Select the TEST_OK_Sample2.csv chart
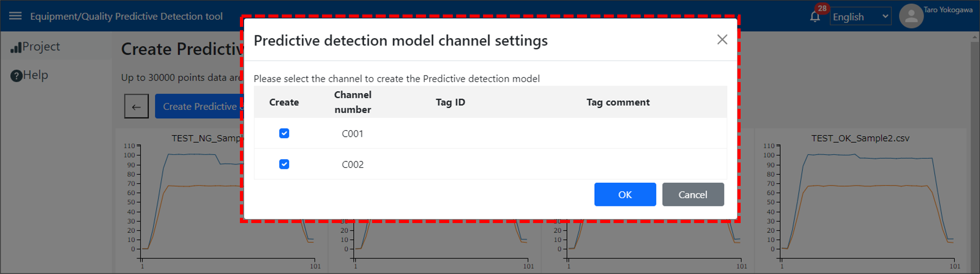This screenshot has height=274, width=980. click(860, 198)
